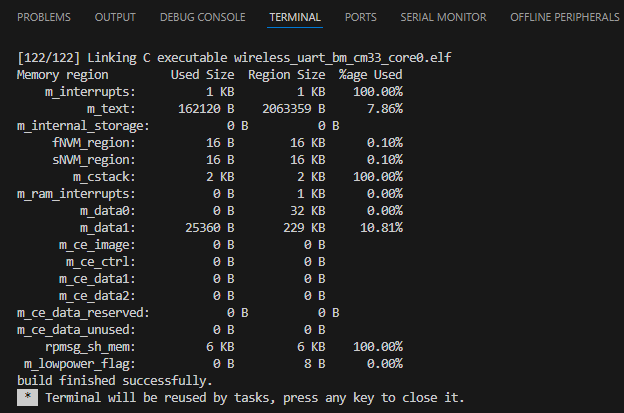624x413 pixels.
Task: Open the OUTPUT tab
Action: [115, 18]
